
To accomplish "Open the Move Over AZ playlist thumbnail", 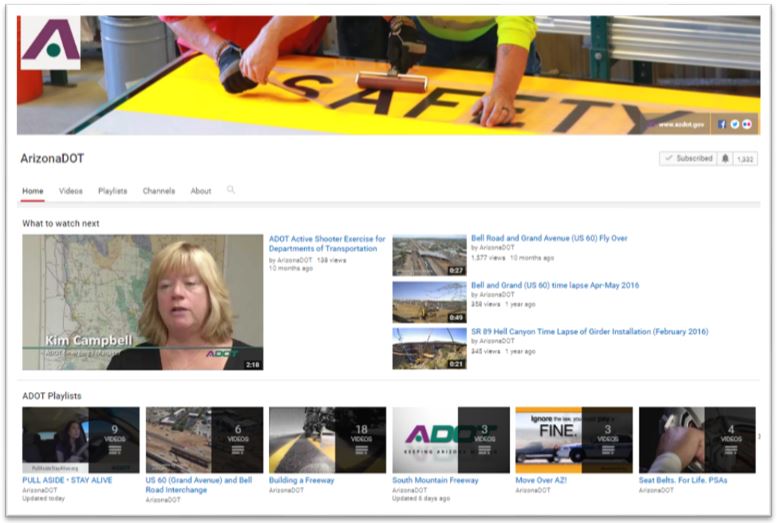I will pos(574,440).
